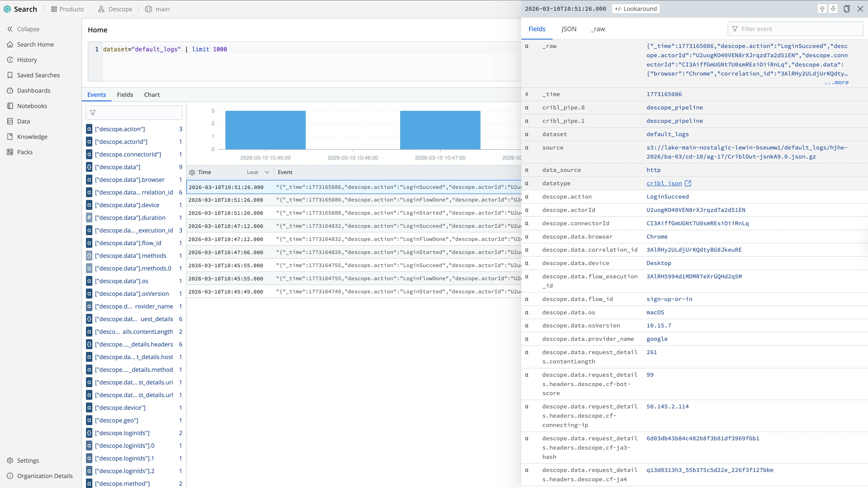
Task: Switch to the JSON tab
Action: point(569,29)
